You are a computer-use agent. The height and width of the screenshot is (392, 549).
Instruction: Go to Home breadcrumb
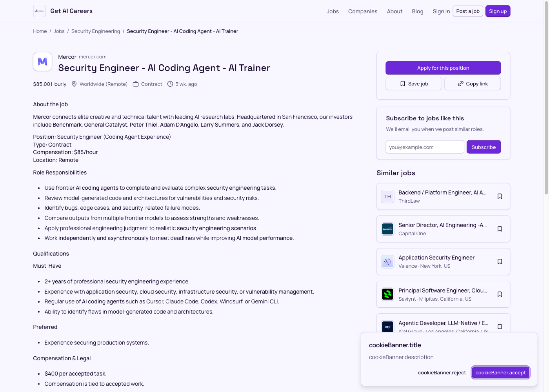(x=40, y=31)
